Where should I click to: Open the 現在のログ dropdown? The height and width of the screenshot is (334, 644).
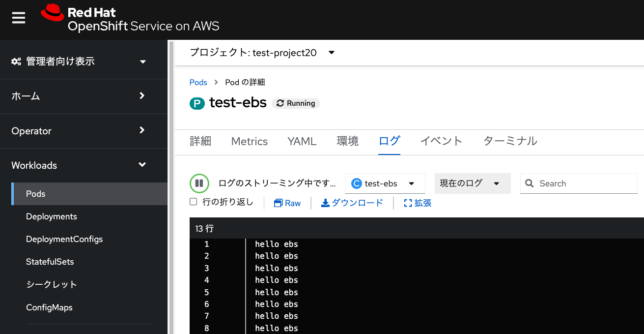(x=473, y=183)
